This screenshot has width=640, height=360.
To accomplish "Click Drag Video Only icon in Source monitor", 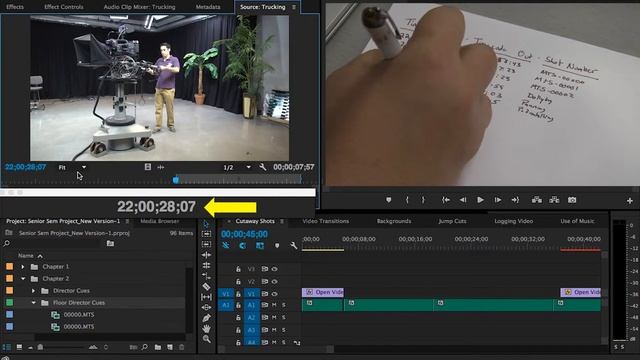I will pos(148,167).
